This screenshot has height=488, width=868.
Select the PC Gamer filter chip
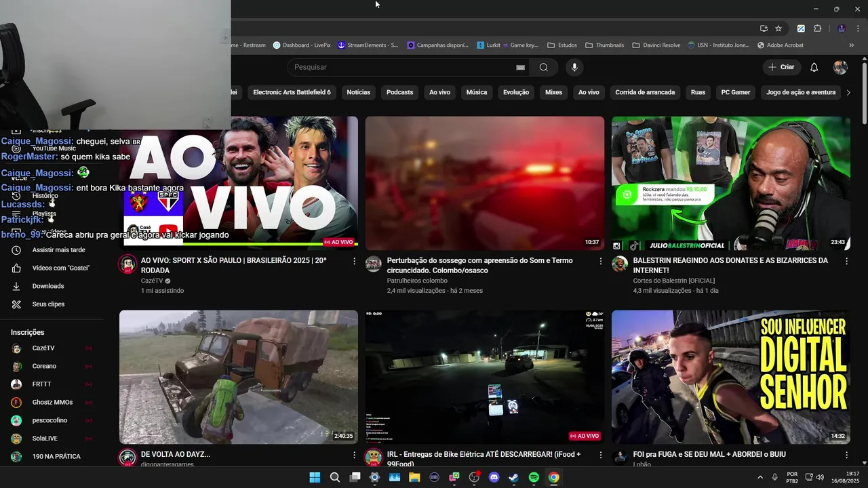click(x=736, y=92)
